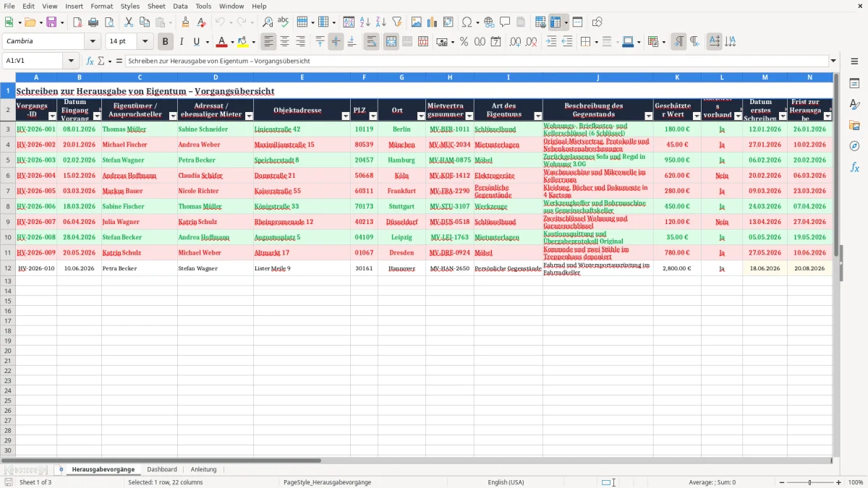Click zoom in plus button

(x=838, y=482)
